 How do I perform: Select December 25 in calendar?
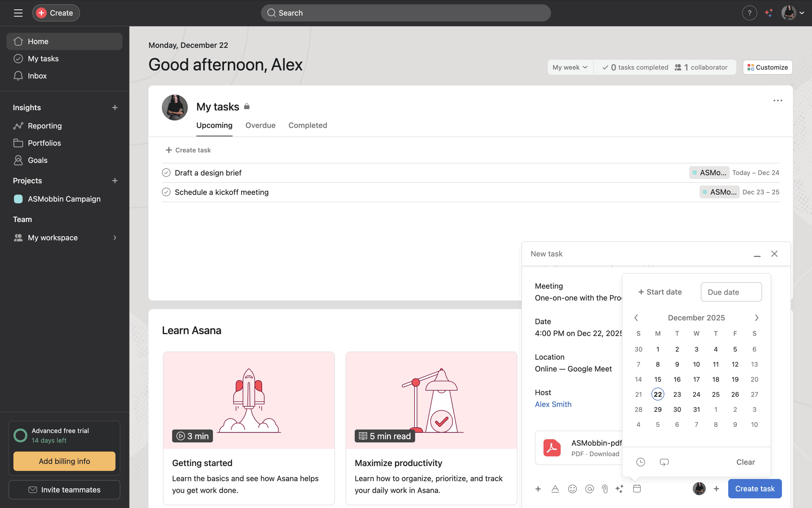click(716, 395)
